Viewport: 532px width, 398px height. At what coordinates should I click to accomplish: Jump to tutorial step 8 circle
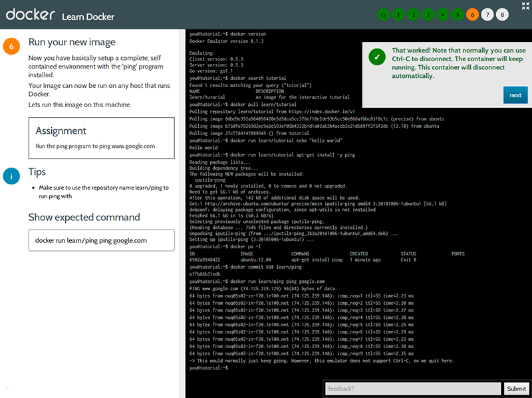point(502,15)
